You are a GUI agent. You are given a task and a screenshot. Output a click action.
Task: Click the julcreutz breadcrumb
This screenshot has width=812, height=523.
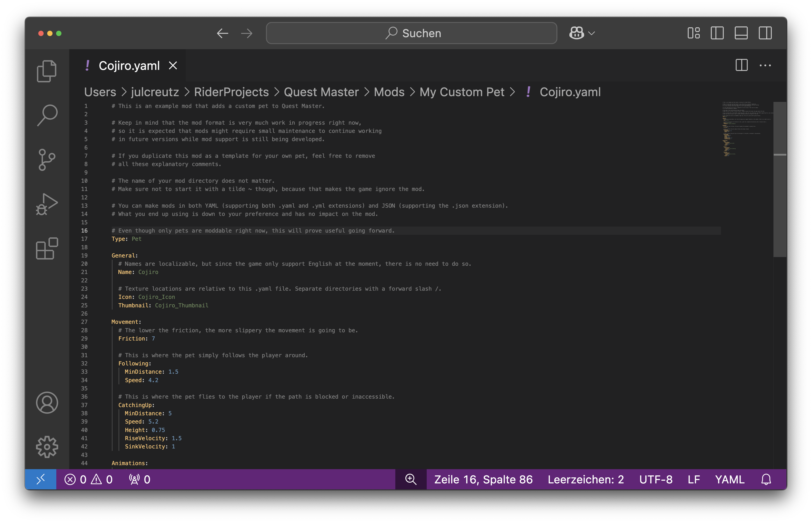tap(155, 92)
